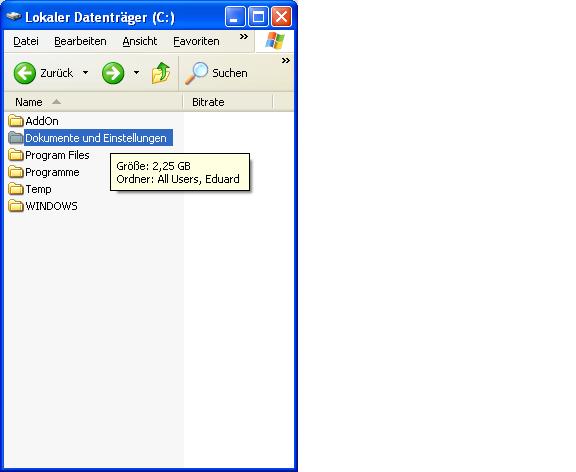Open the Suchen magnifier search
The width and height of the screenshot is (576, 472).
(x=196, y=73)
